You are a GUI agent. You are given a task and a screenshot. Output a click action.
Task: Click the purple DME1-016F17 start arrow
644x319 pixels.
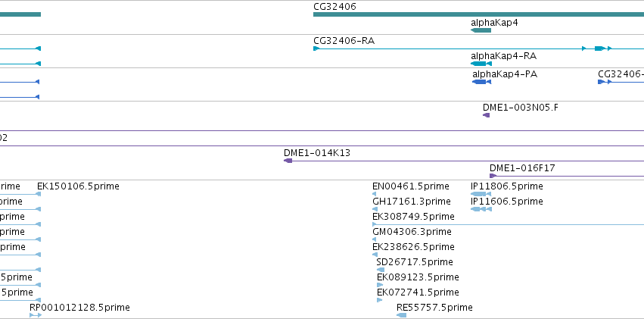pyautogui.click(x=493, y=176)
